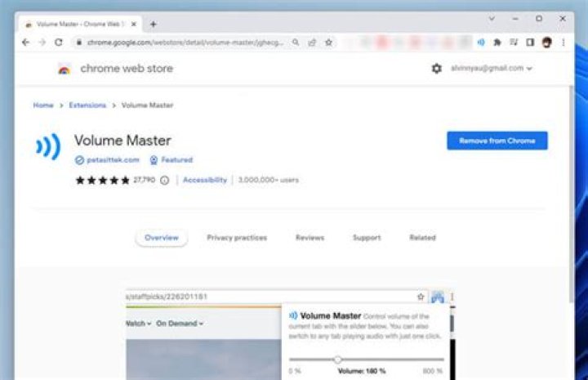
Task: Click the Chrome Web Store rainbow logo
Action: [x=65, y=69]
